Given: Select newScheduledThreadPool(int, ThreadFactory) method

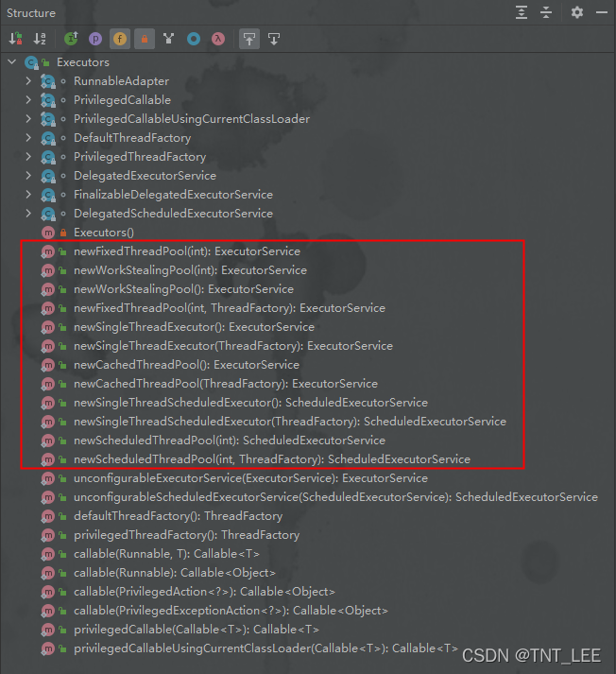Looking at the screenshot, I should [x=272, y=459].
